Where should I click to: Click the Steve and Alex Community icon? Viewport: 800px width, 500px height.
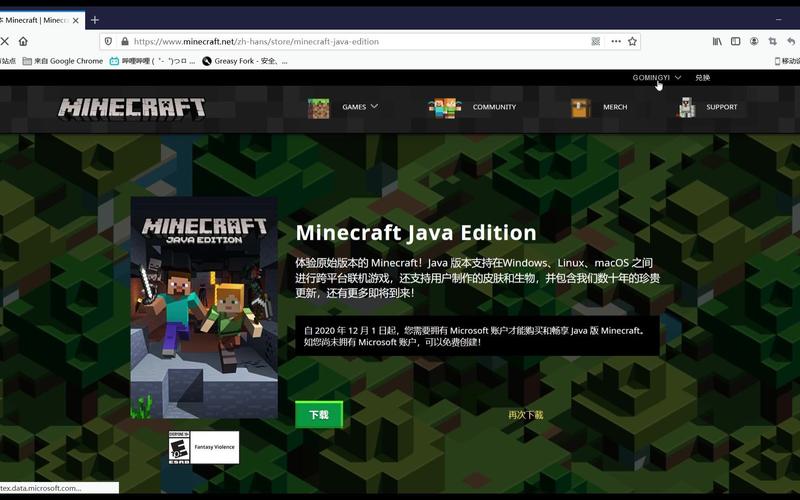point(444,107)
